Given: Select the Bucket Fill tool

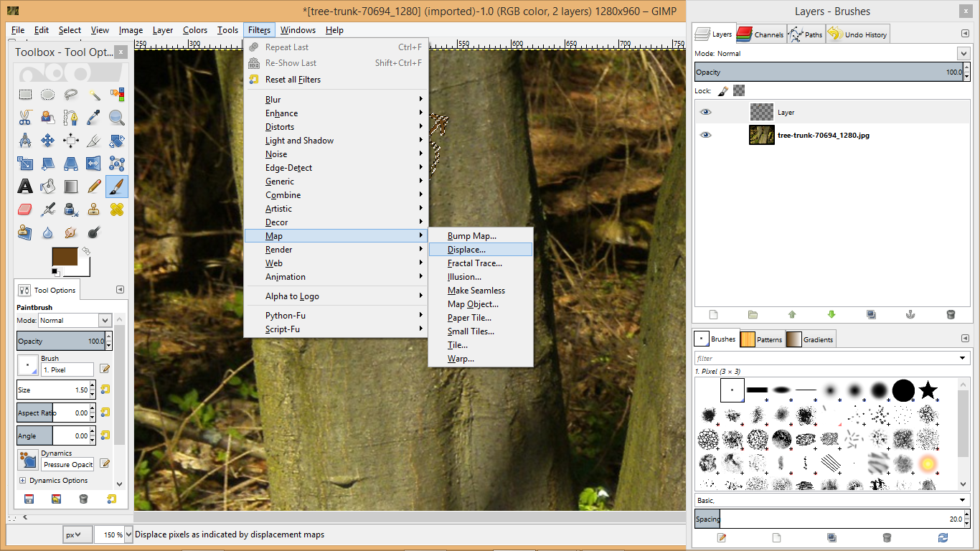Looking at the screenshot, I should point(47,185).
